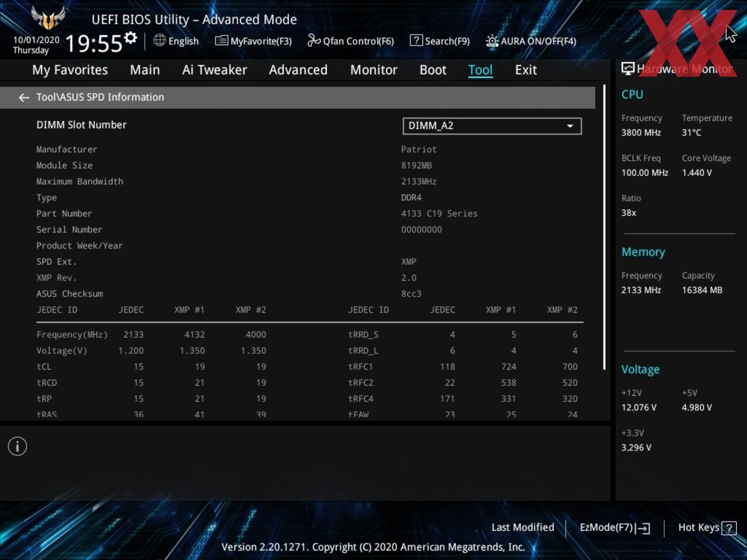Click the AURA light bulb icon
The height and width of the screenshot is (560, 747).
pos(492,41)
